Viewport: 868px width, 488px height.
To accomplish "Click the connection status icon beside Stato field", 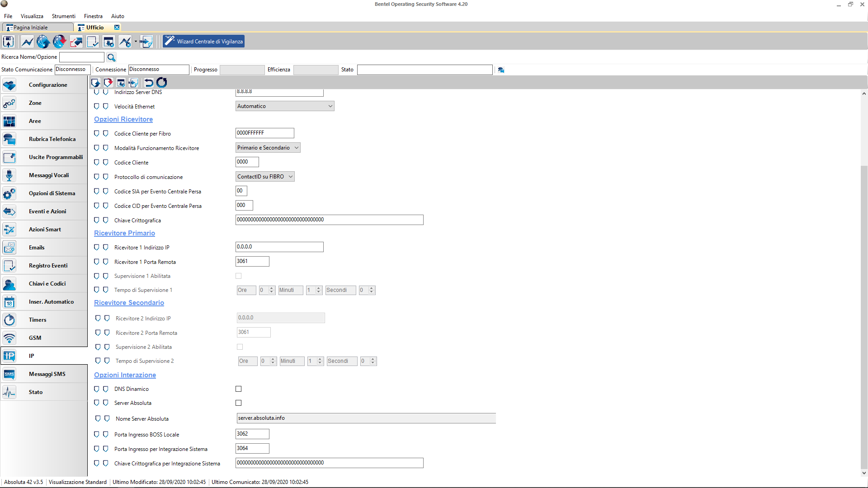I will pos(501,70).
